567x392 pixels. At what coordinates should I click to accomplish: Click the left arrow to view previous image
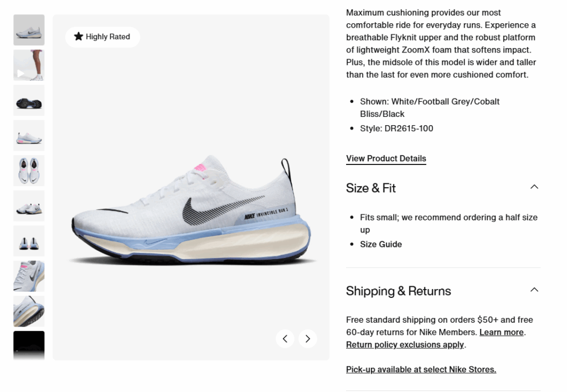(285, 338)
